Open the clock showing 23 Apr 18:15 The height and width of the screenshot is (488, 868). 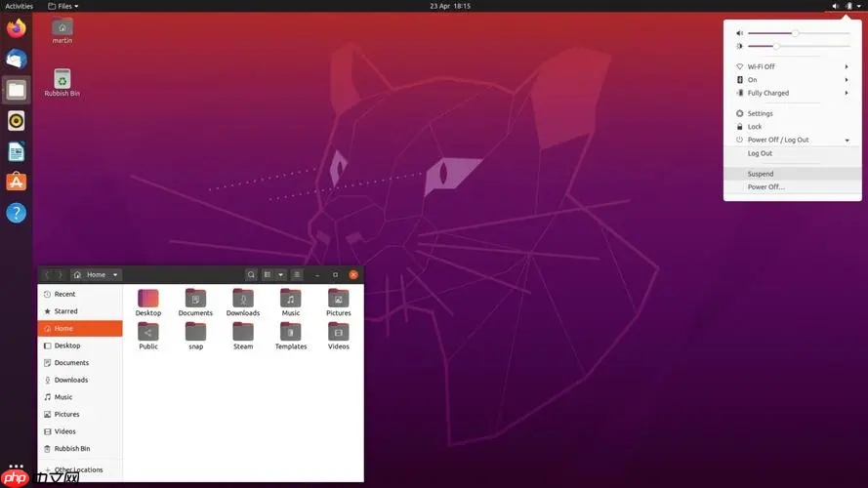pos(450,6)
